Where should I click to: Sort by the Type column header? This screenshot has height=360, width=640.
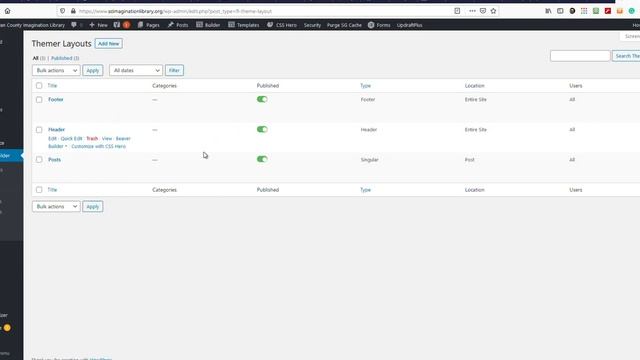pos(365,86)
